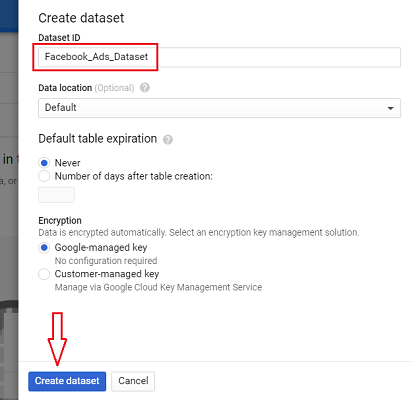
Task: Open the Default table expiration help icon
Action: tap(168, 139)
